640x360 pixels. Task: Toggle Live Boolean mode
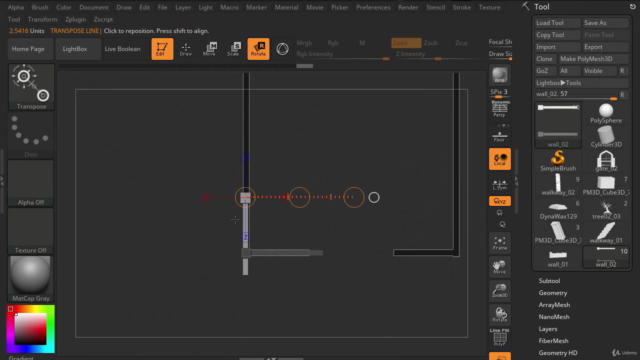pos(122,49)
